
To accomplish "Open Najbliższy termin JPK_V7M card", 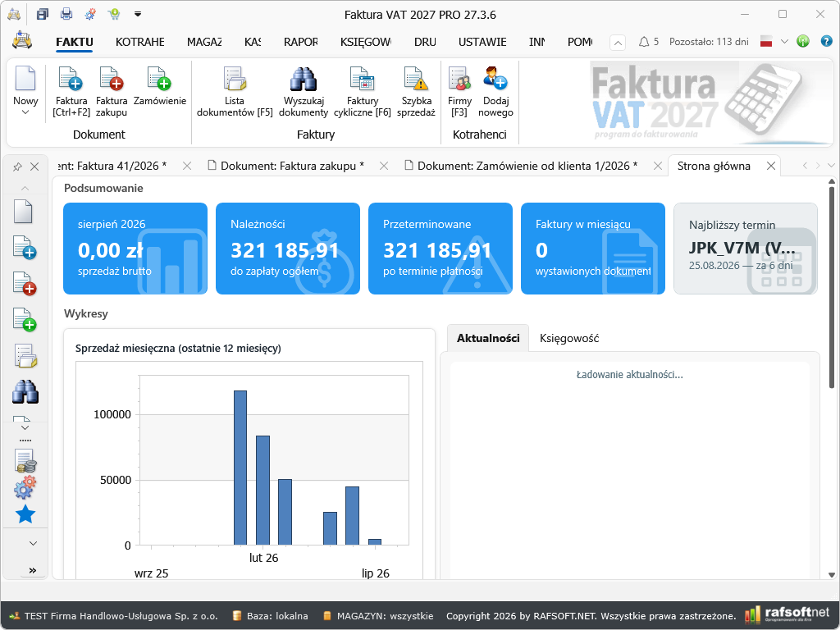I will (x=746, y=249).
